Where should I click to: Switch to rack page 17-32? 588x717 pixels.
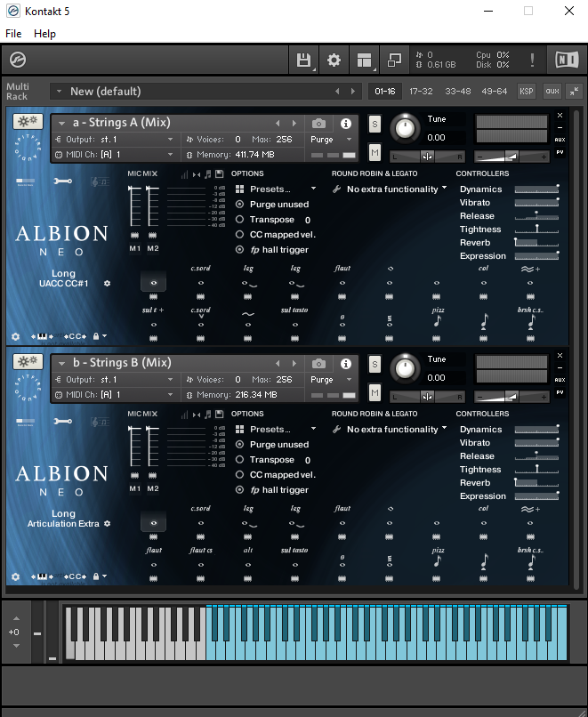[421, 91]
